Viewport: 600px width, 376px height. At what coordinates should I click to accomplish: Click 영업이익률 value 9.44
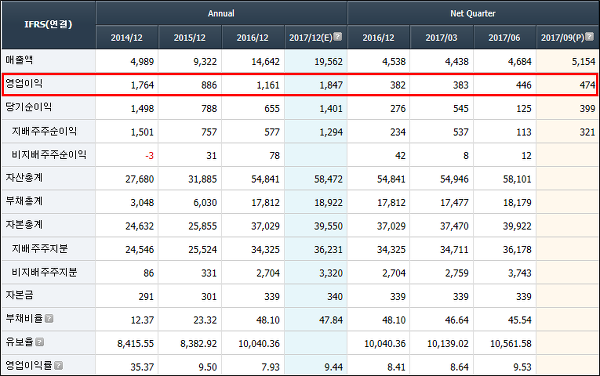pyautogui.click(x=334, y=367)
